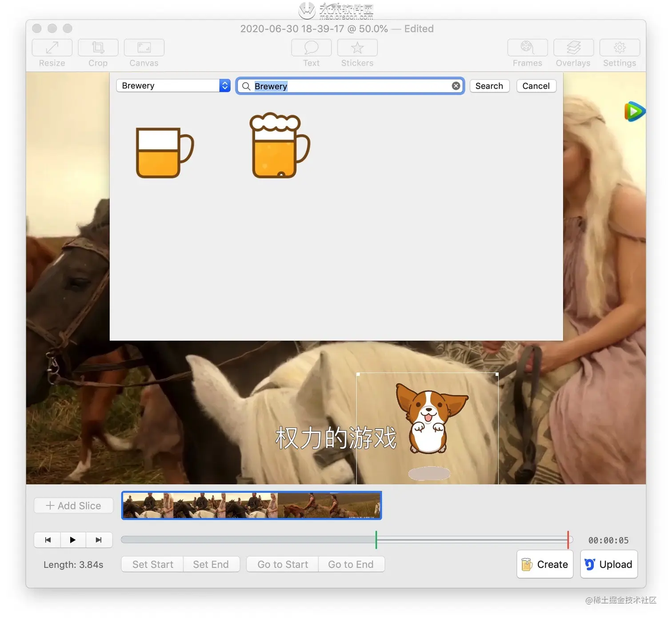The width and height of the screenshot is (672, 620).
Task: Play the video preview
Action: pyautogui.click(x=73, y=540)
